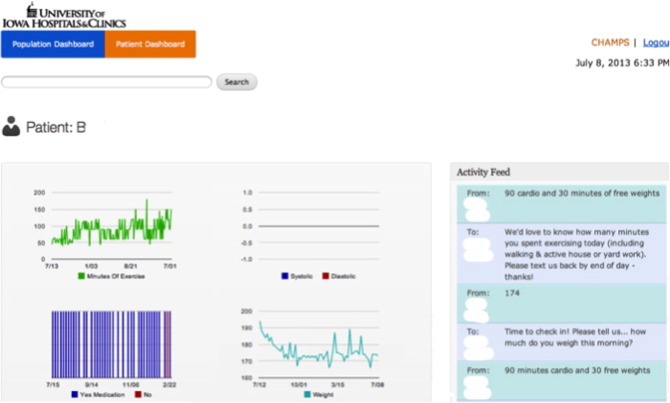The width and height of the screenshot is (670, 403).
Task: Switch to the Patient Dashboard tab
Action: [x=150, y=44]
